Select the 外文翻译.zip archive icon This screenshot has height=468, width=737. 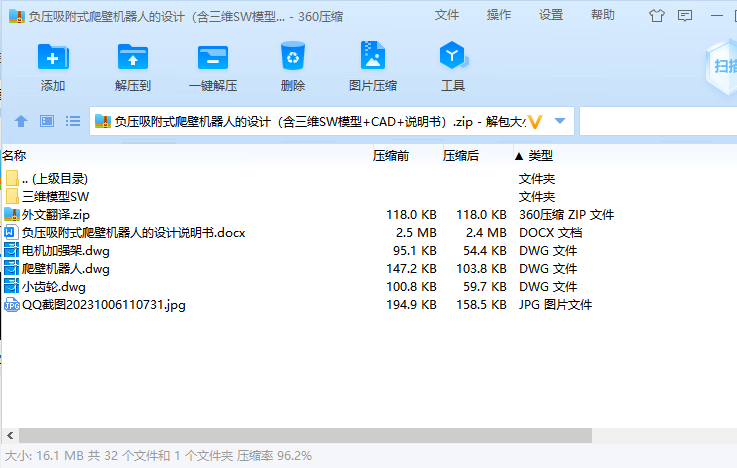point(12,215)
